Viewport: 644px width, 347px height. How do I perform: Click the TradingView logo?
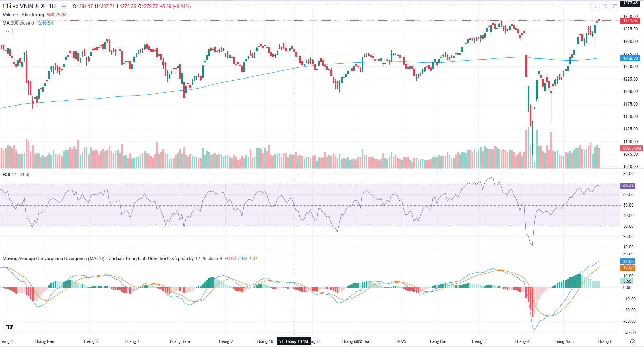point(10,327)
